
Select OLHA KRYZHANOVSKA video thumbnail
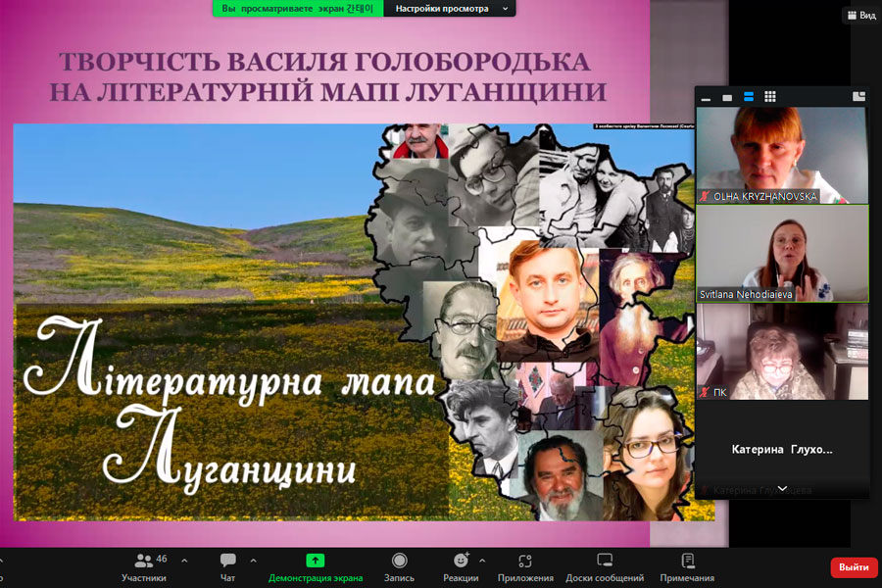(782, 155)
